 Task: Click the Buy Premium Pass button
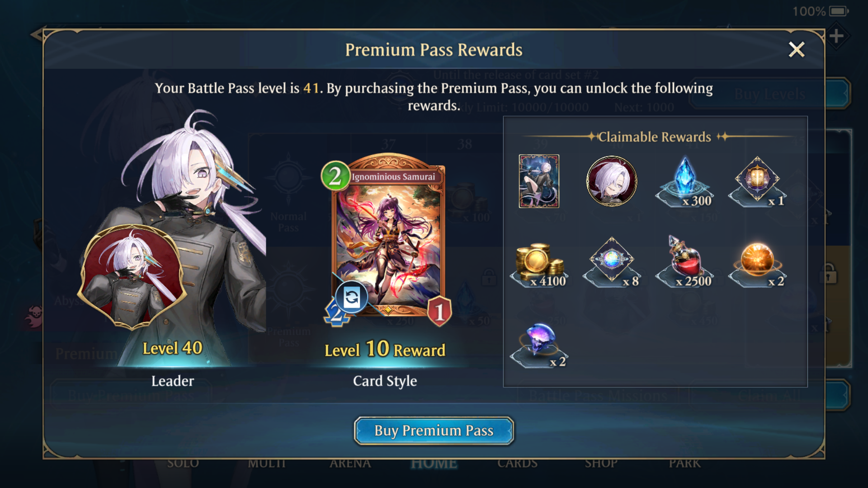(x=434, y=431)
